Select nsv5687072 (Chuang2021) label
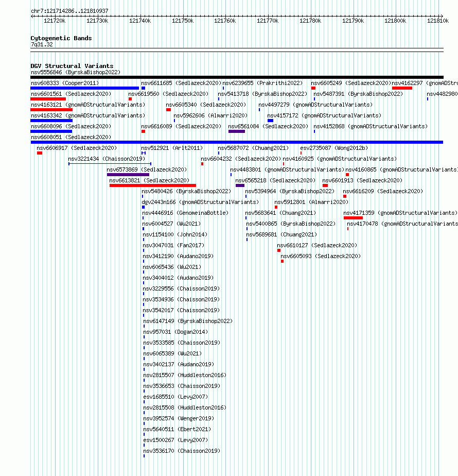 (x=253, y=148)
